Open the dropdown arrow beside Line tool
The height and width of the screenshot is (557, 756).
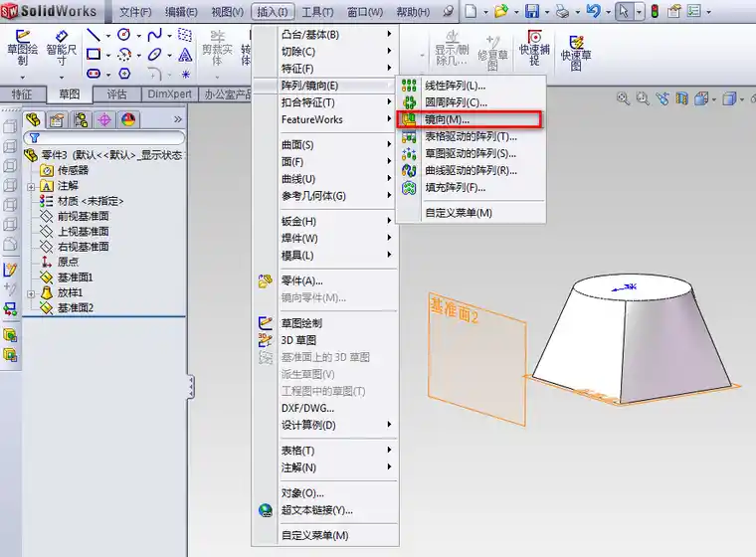click(x=108, y=36)
